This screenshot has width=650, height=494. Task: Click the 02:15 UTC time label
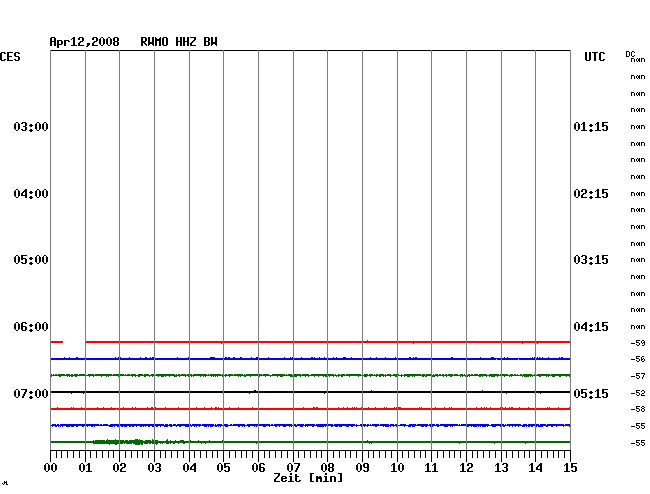point(591,194)
